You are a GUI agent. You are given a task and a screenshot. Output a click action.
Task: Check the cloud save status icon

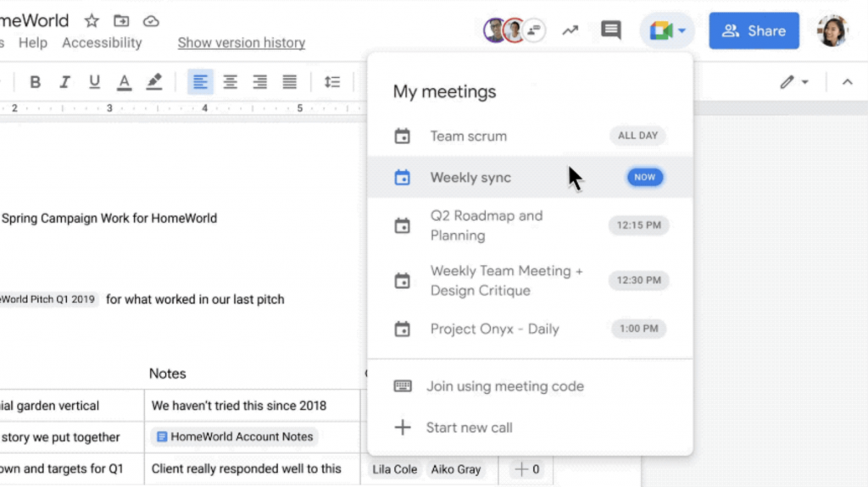pyautogui.click(x=151, y=21)
